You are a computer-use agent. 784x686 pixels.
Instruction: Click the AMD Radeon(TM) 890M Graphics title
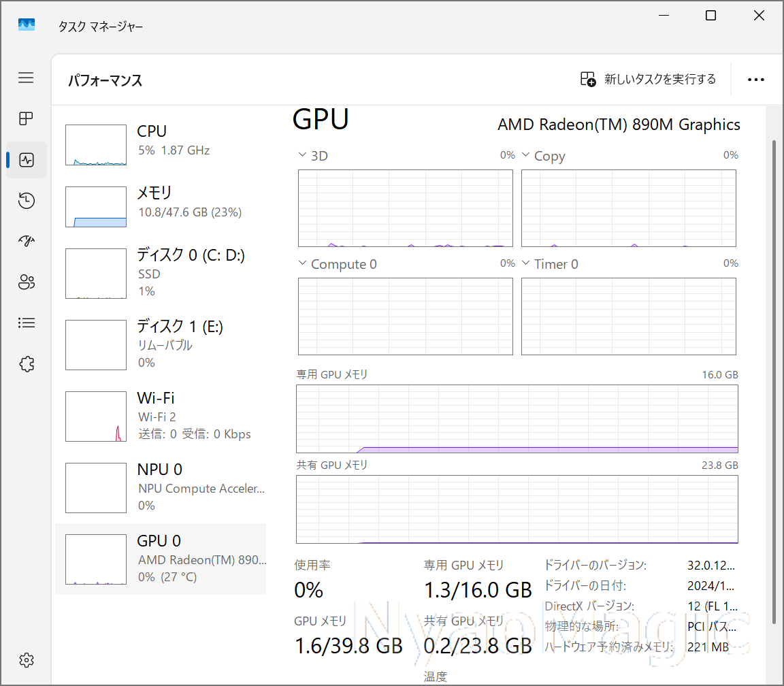click(x=619, y=125)
